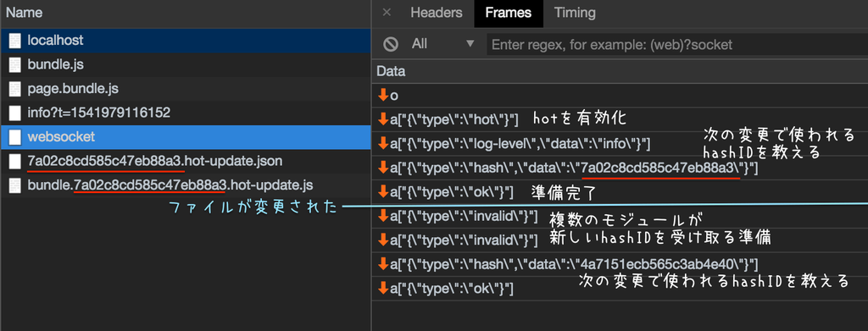
Task: Focus the frame regex filter field
Action: [x=677, y=44]
